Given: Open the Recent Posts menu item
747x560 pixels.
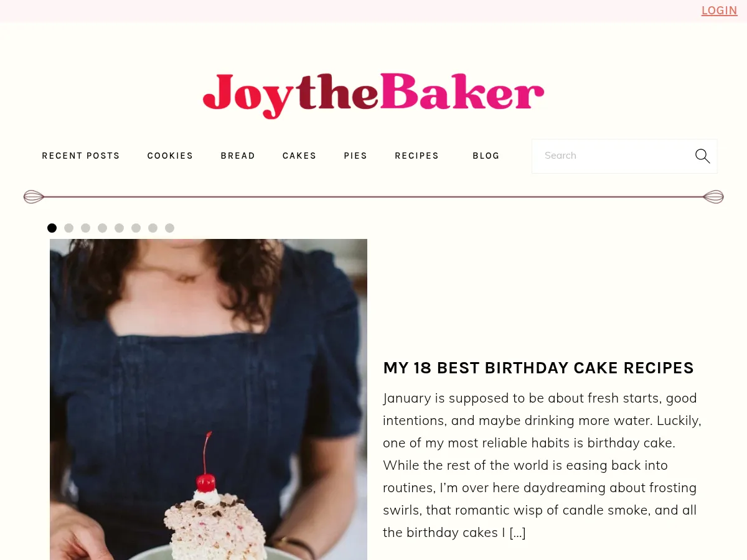Looking at the screenshot, I should tap(81, 156).
